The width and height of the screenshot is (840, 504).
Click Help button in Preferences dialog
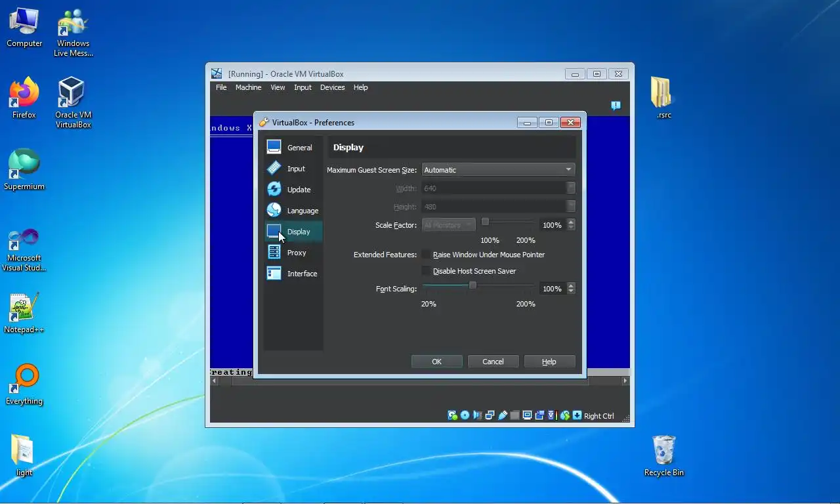click(549, 362)
